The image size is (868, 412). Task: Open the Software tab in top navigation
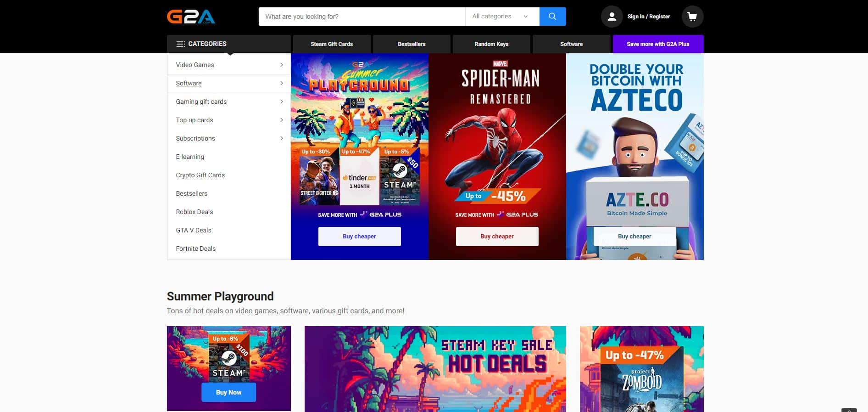coord(571,44)
